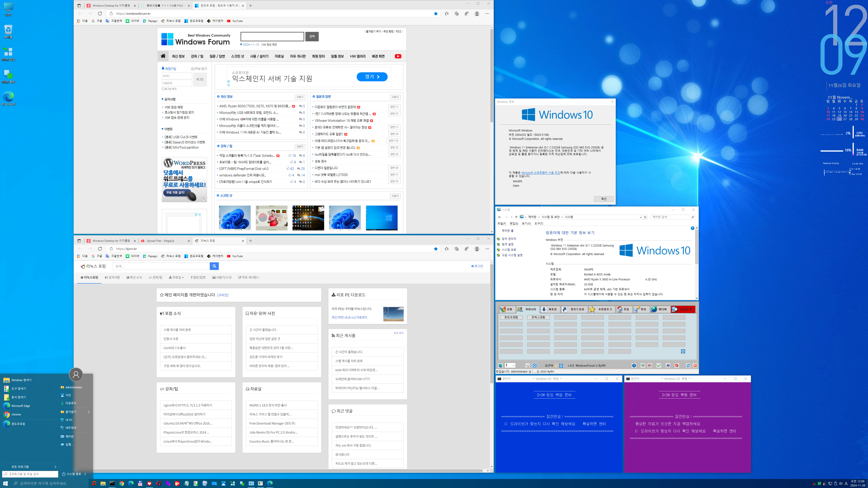Click blue search icon on 리눅스 포럼 page
Image resolution: width=868 pixels, height=488 pixels.
tap(214, 266)
